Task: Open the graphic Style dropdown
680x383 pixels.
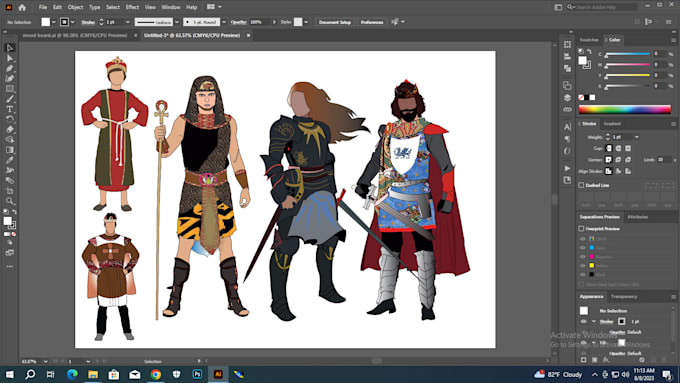Action: click(306, 22)
